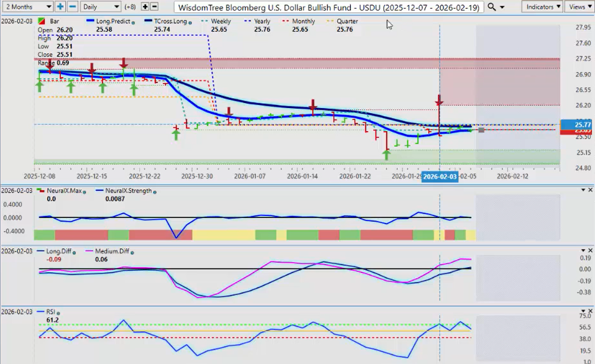Viewport: 595px width, 364px height.
Task: Click the blue minus zoom-out button
Action: (x=72, y=7)
